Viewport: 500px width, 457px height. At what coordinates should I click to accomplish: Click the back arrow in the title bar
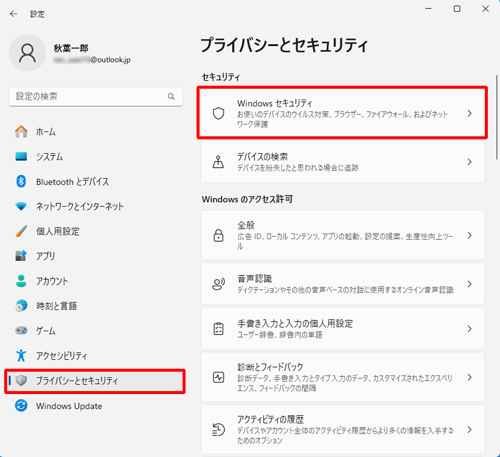click(x=14, y=14)
